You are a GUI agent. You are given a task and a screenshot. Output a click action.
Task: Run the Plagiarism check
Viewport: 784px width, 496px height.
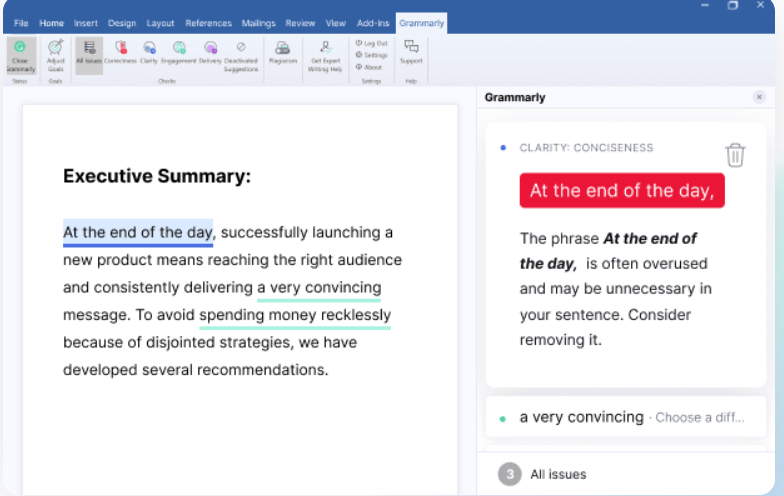[283, 52]
